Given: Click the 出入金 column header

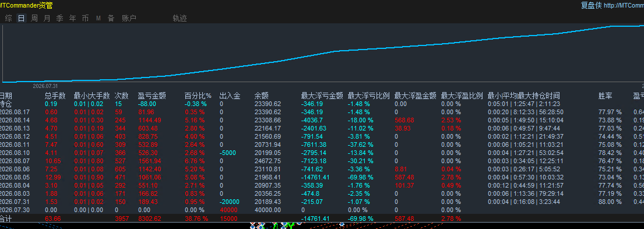Looking at the screenshot, I should [x=230, y=96].
